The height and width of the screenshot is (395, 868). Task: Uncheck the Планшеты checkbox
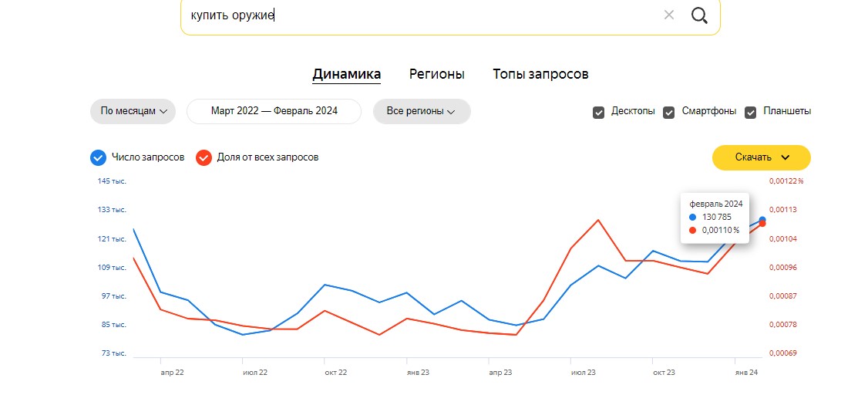click(751, 113)
